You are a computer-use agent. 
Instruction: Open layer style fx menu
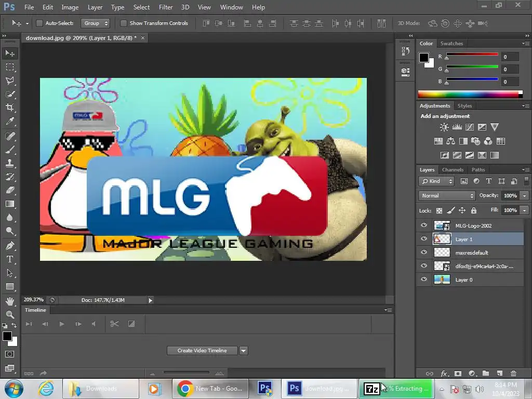click(444, 373)
